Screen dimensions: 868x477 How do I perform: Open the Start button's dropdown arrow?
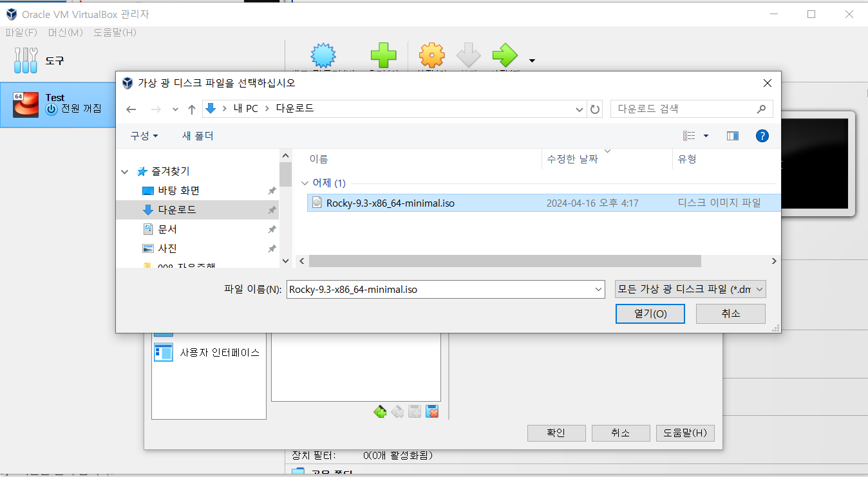coord(532,61)
